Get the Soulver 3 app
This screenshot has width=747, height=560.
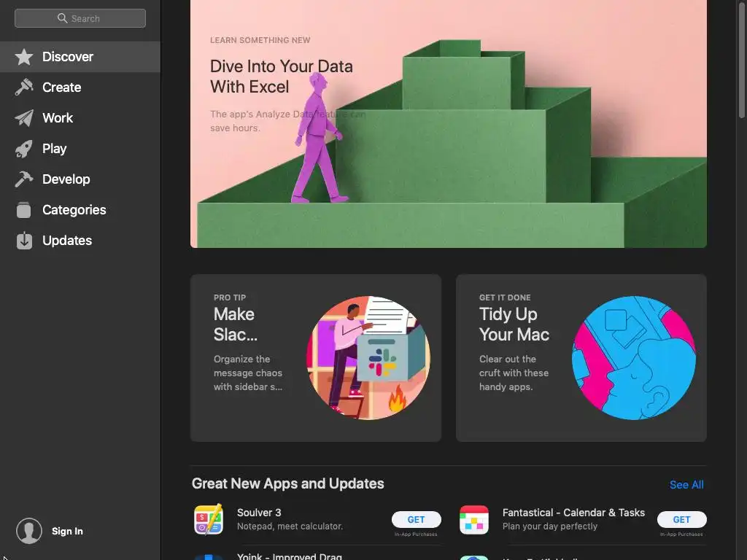(417, 519)
